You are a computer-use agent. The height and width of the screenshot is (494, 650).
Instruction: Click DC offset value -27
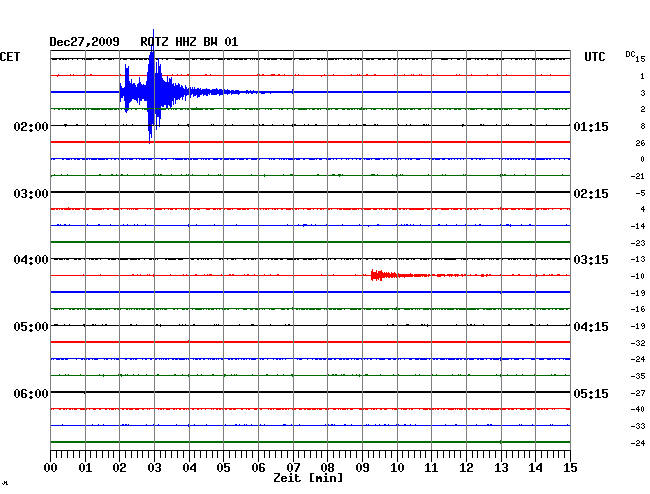pos(638,393)
